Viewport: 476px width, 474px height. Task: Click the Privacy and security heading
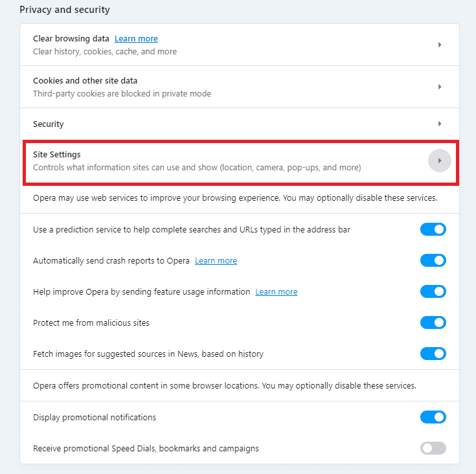pos(65,10)
